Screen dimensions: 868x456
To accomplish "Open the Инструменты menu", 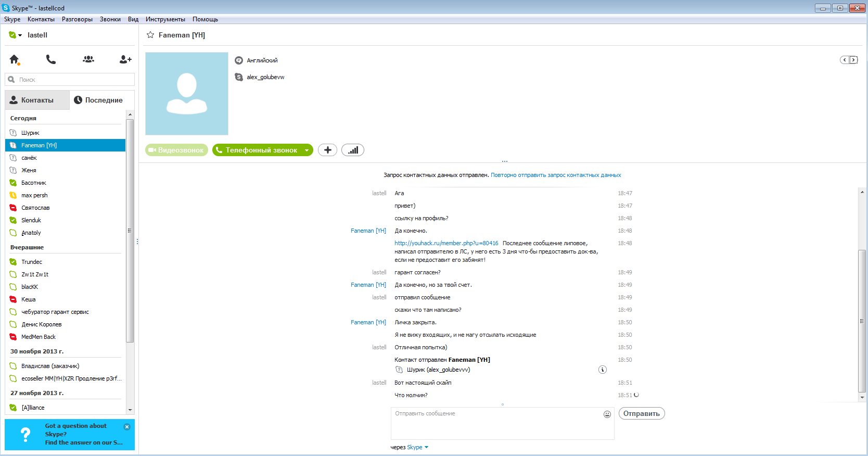I will point(165,19).
